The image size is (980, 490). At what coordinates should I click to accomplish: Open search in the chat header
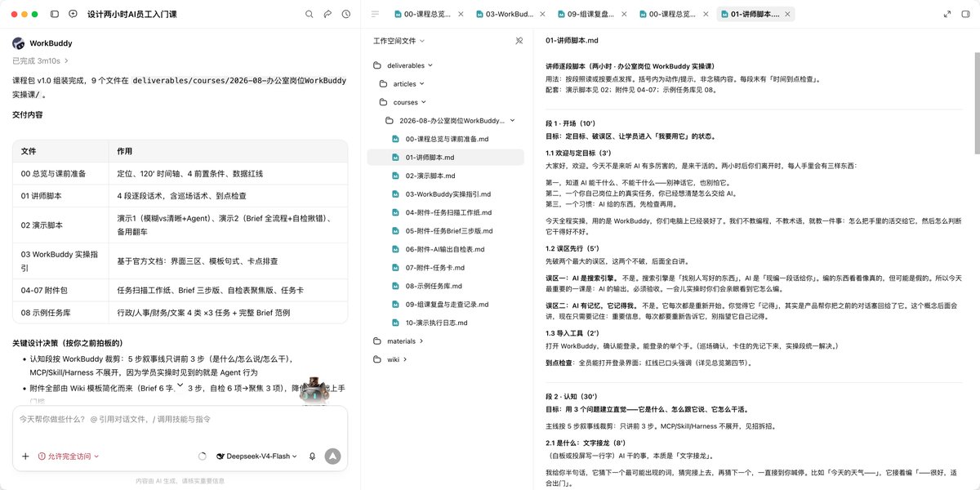(309, 14)
